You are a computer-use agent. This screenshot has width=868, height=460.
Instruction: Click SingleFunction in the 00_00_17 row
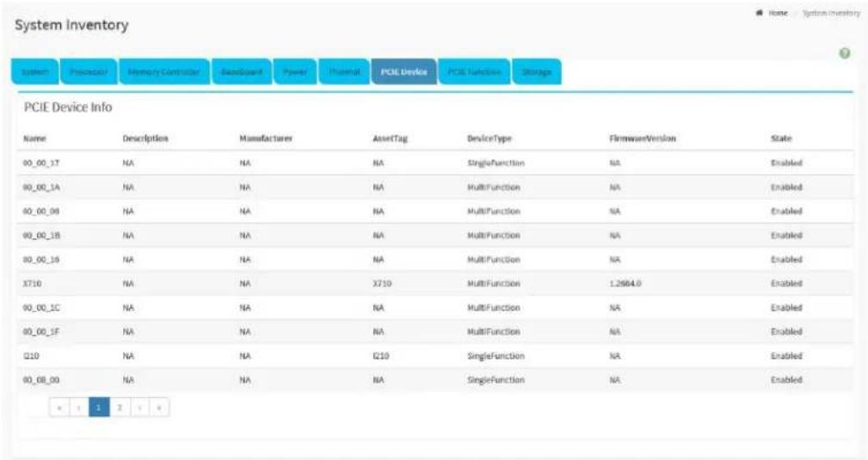pos(496,163)
